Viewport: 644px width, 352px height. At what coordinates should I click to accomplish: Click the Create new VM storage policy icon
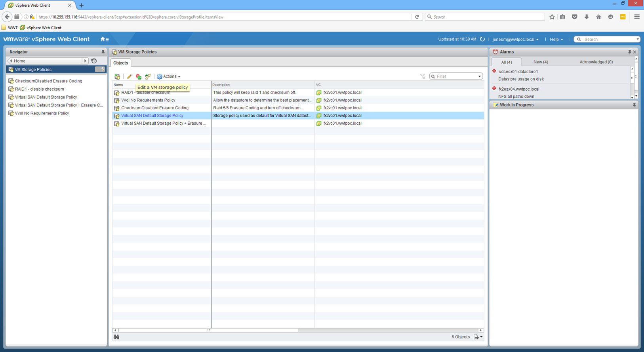[117, 77]
